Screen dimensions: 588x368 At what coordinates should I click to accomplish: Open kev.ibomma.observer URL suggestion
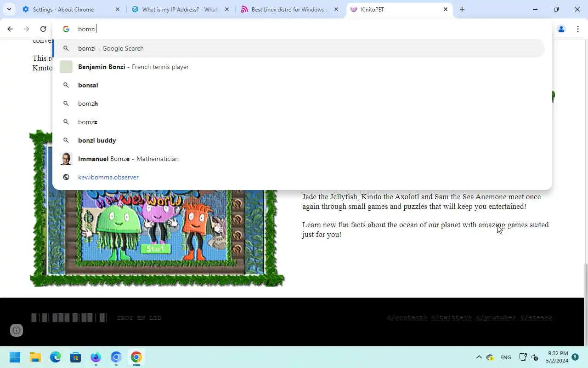point(299,177)
